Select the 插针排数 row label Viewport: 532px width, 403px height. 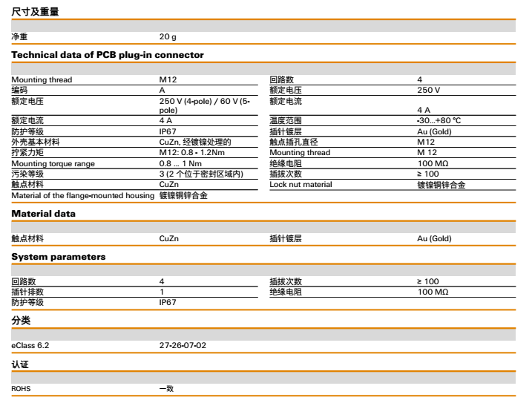(27, 292)
